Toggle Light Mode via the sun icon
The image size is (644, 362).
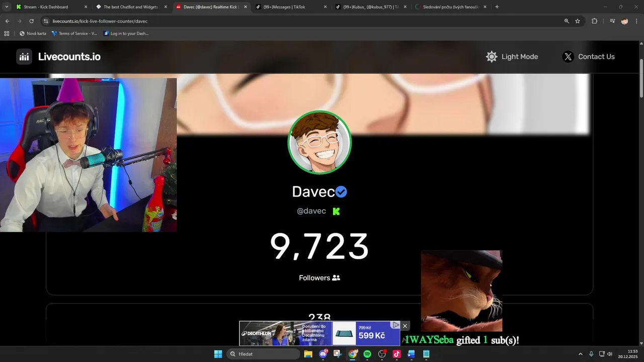pyautogui.click(x=492, y=57)
